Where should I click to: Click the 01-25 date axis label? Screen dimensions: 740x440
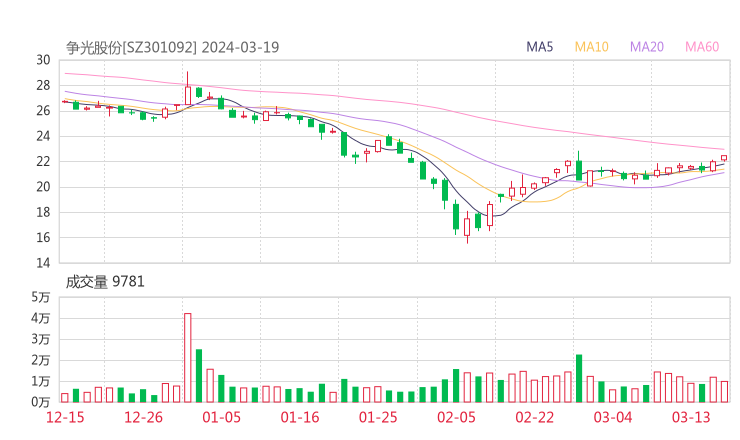(378, 417)
